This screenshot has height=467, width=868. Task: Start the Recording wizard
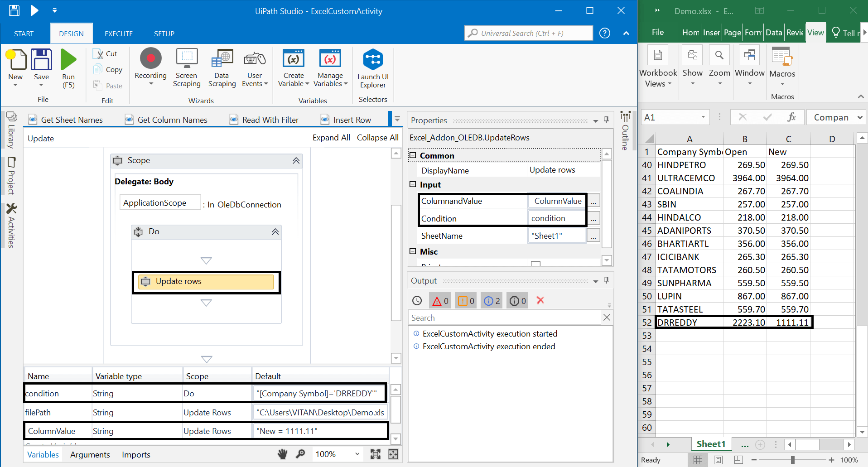[150, 66]
